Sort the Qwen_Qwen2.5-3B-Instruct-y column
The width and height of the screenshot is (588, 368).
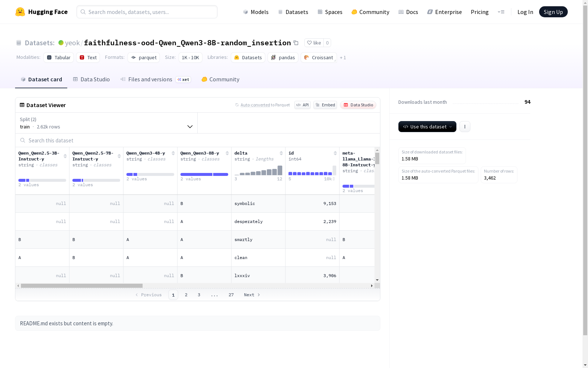click(65, 156)
